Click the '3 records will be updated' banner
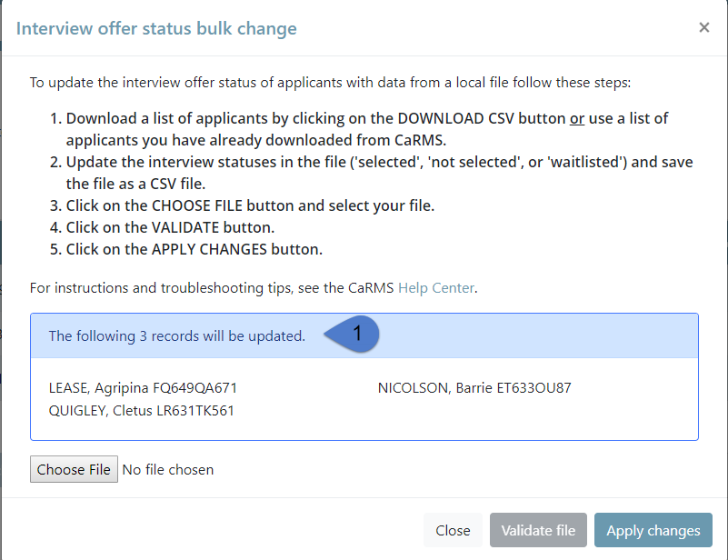 pos(364,335)
